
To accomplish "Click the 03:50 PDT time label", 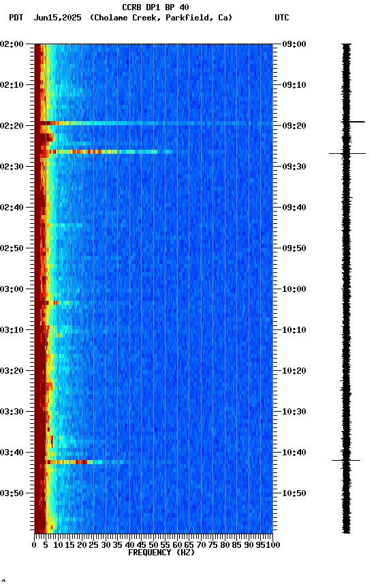I will click(12, 493).
